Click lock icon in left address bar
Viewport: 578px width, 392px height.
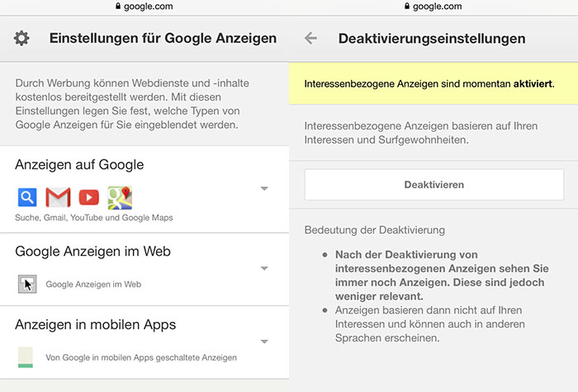[118, 6]
